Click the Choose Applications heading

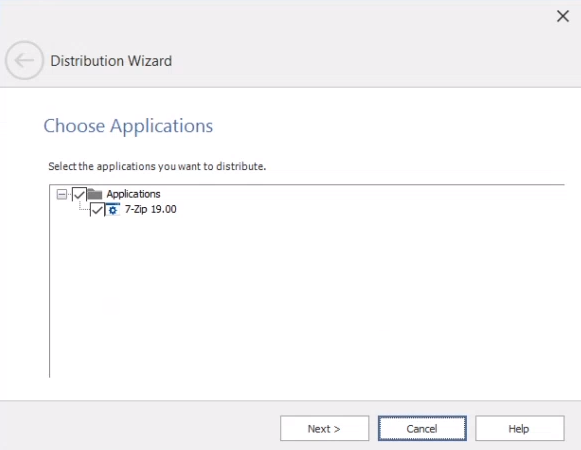128,126
